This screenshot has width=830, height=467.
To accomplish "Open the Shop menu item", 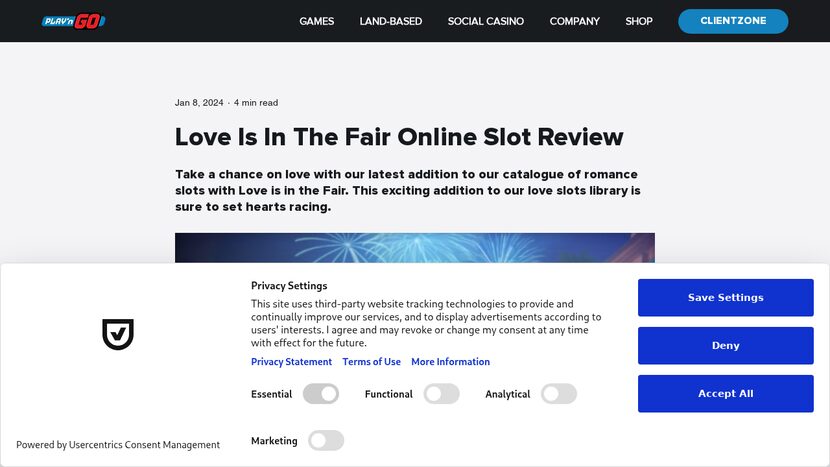I will [x=638, y=21].
